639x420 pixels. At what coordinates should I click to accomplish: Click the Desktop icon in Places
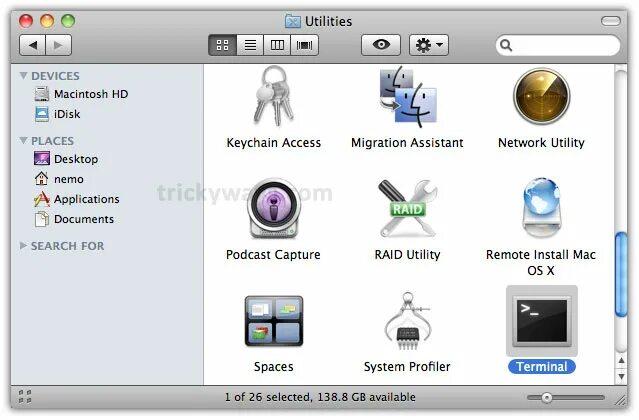click(42, 158)
